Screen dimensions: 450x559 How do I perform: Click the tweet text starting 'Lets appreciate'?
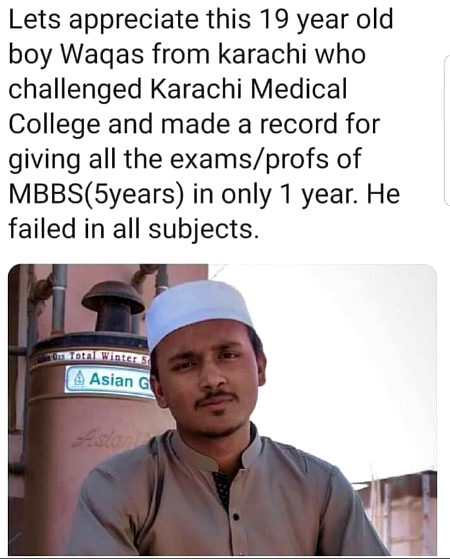(204, 123)
